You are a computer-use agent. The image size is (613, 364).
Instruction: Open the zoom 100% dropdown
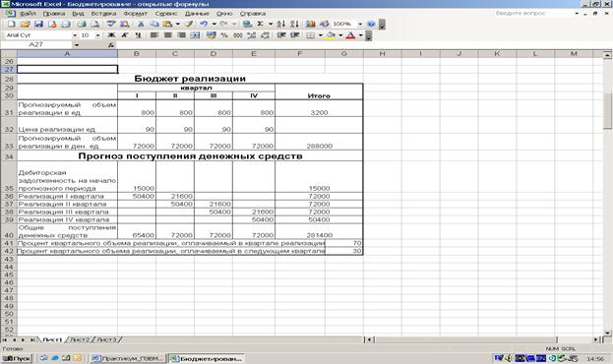coord(360,25)
